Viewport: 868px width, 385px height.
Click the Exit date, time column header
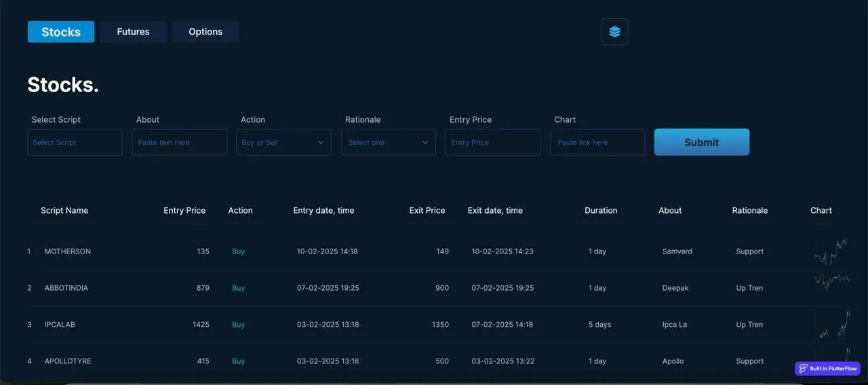pos(495,211)
